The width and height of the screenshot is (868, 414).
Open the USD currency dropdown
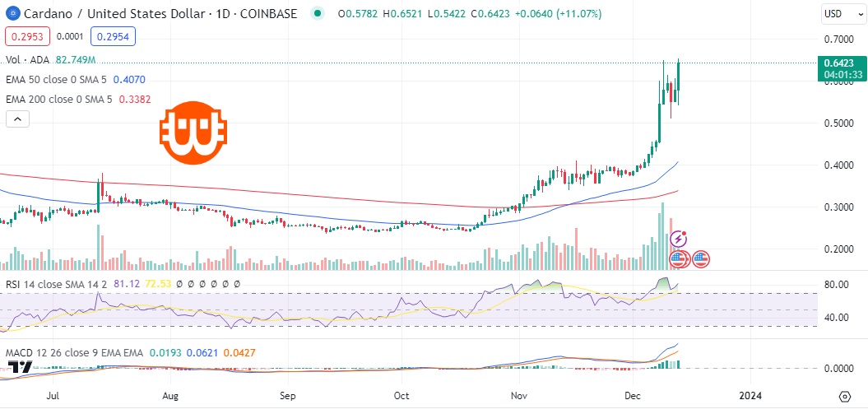point(842,13)
